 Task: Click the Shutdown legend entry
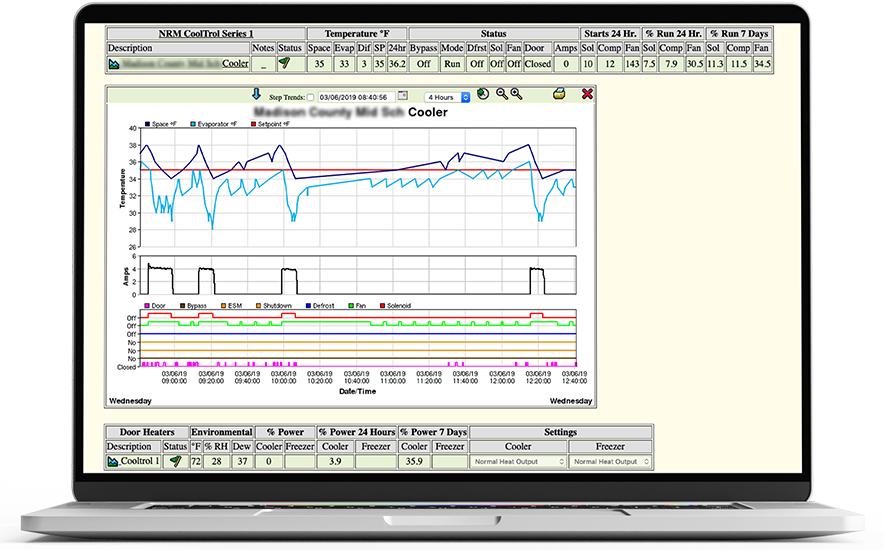(274, 305)
